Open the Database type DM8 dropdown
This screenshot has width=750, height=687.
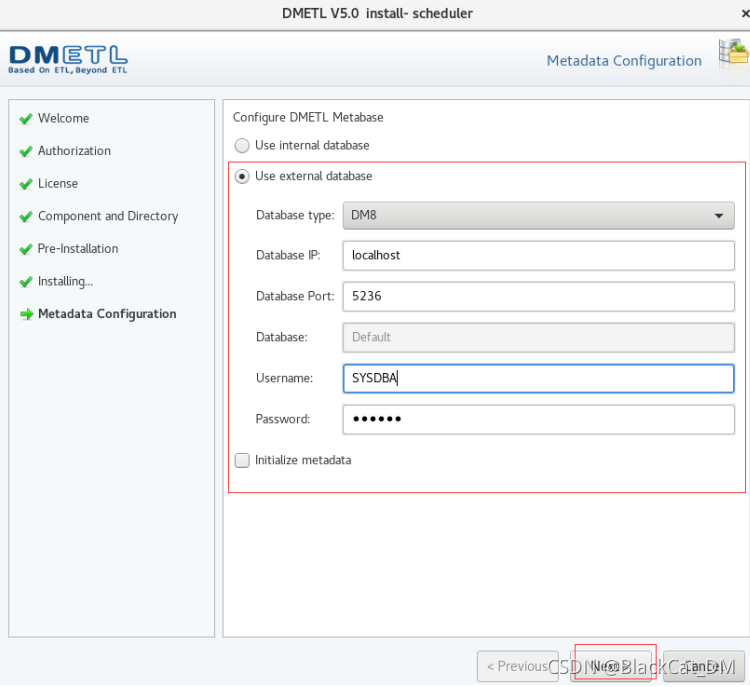point(538,215)
